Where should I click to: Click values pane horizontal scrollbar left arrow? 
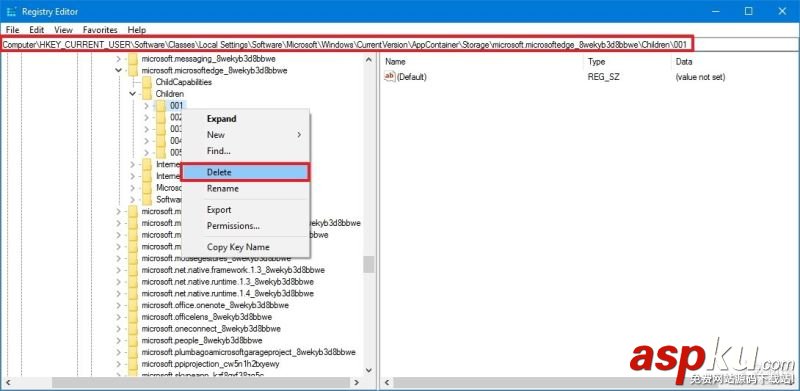[x=387, y=382]
